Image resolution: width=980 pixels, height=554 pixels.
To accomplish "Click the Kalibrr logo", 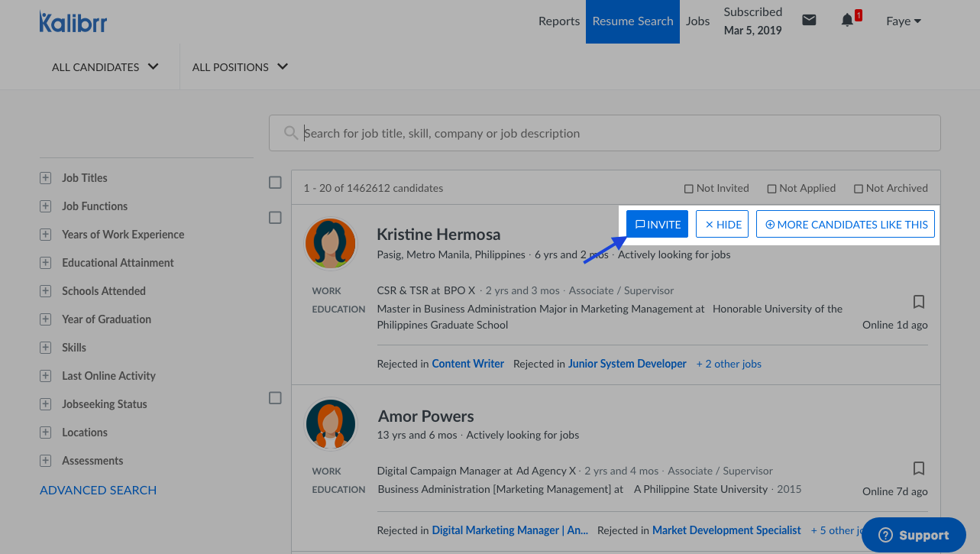I will coord(73,21).
